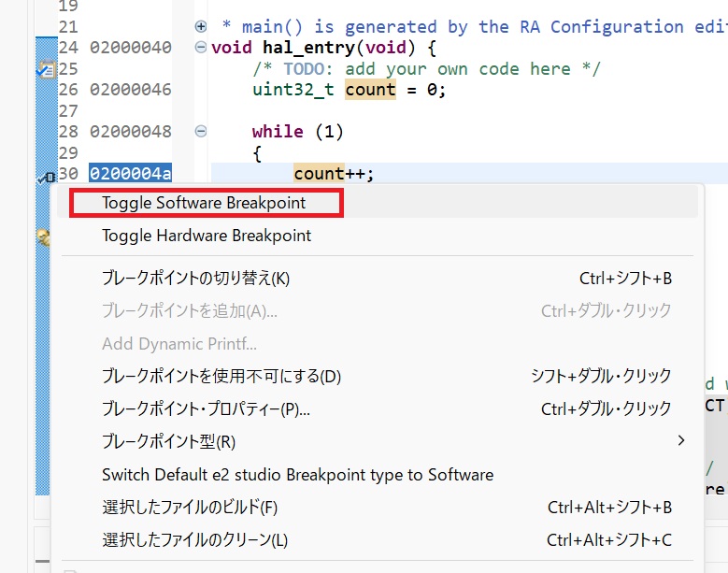Viewport: 728px width, 573px height.
Task: Click count in the count++ statement
Action: pos(319,174)
